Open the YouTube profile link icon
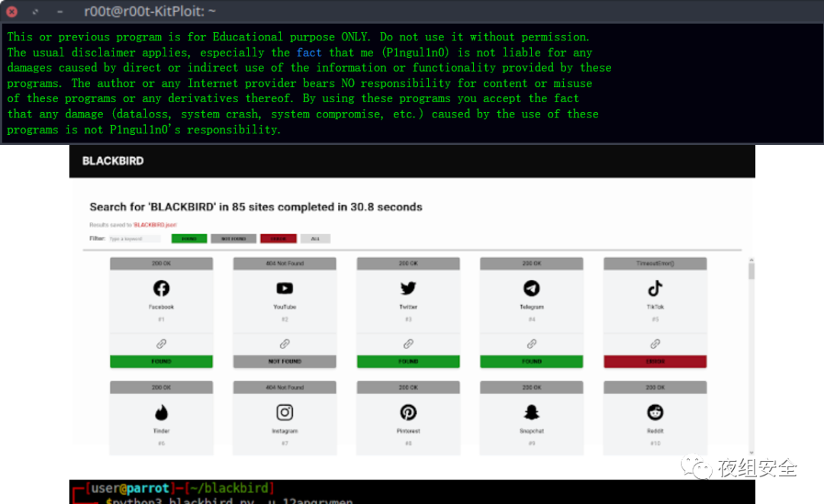 tap(285, 344)
